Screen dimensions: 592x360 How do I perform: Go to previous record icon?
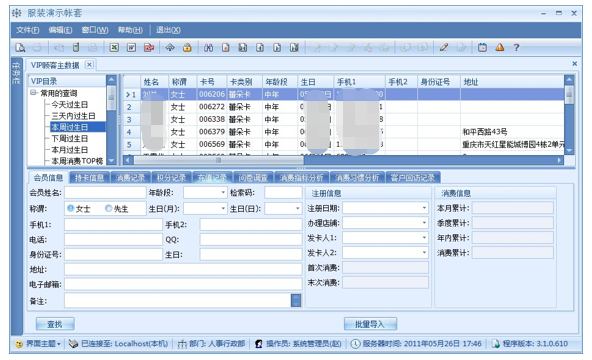click(x=260, y=48)
